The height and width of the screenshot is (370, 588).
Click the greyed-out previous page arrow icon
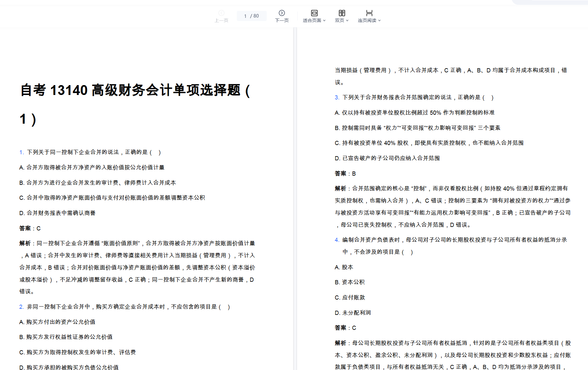(x=221, y=13)
